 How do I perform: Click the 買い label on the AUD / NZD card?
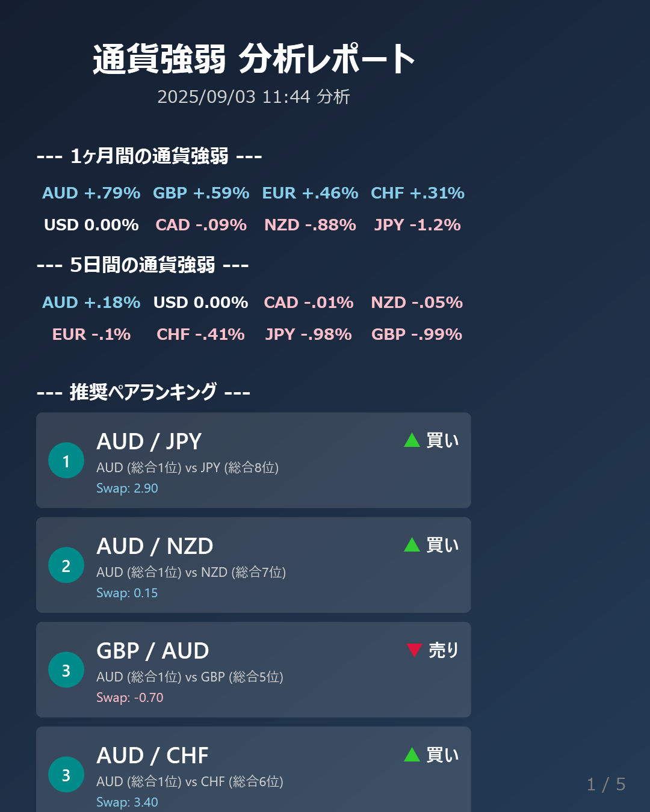point(442,545)
